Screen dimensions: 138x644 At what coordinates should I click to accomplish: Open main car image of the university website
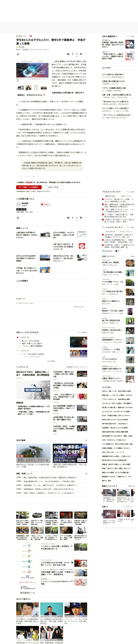(32, 69)
